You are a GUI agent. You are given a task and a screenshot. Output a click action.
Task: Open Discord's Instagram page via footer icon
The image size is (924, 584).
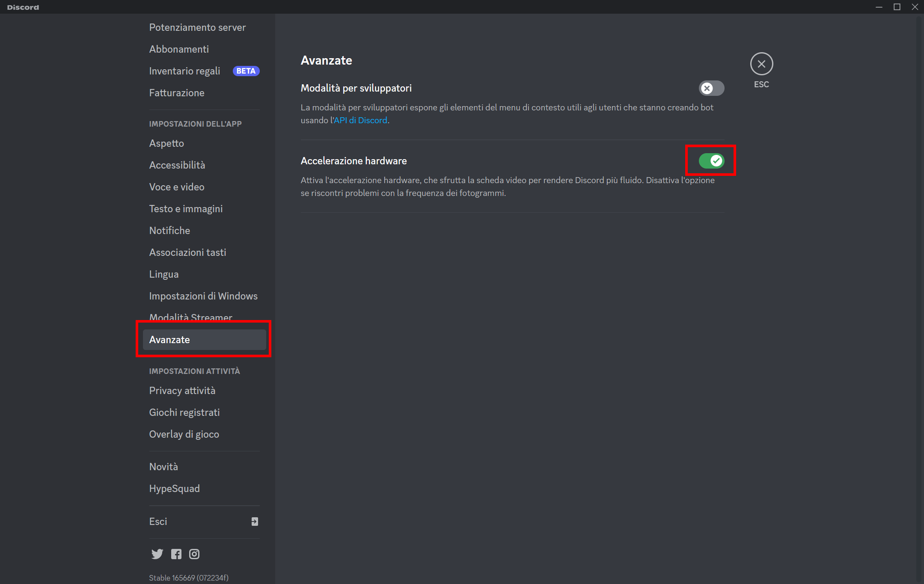click(x=194, y=554)
